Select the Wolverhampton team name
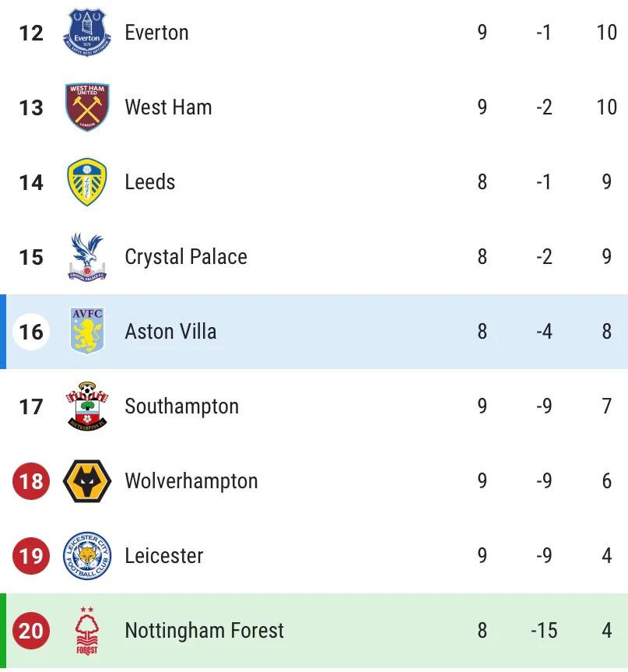 pyautogui.click(x=191, y=481)
